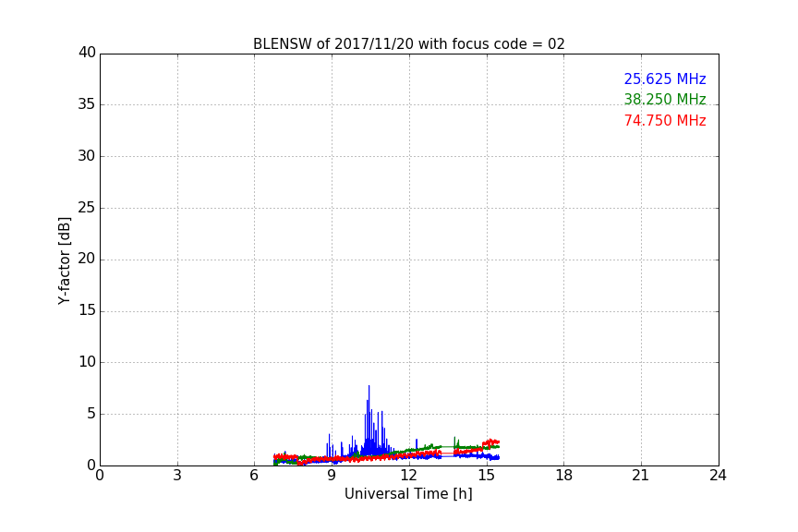Click the x-axis tick label 21
This screenshot has height=532, width=798.
[641, 476]
